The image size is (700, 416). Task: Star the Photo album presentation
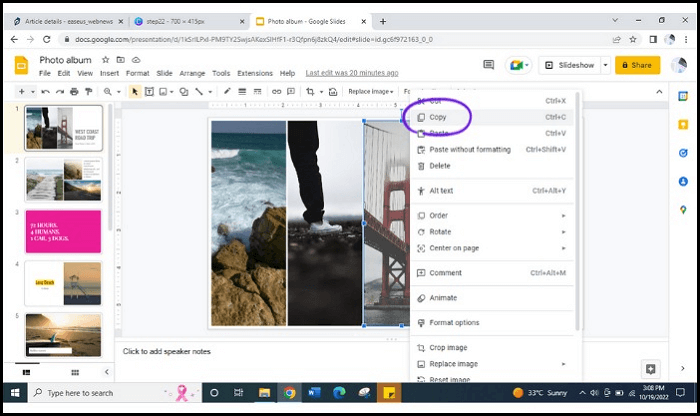click(105, 60)
